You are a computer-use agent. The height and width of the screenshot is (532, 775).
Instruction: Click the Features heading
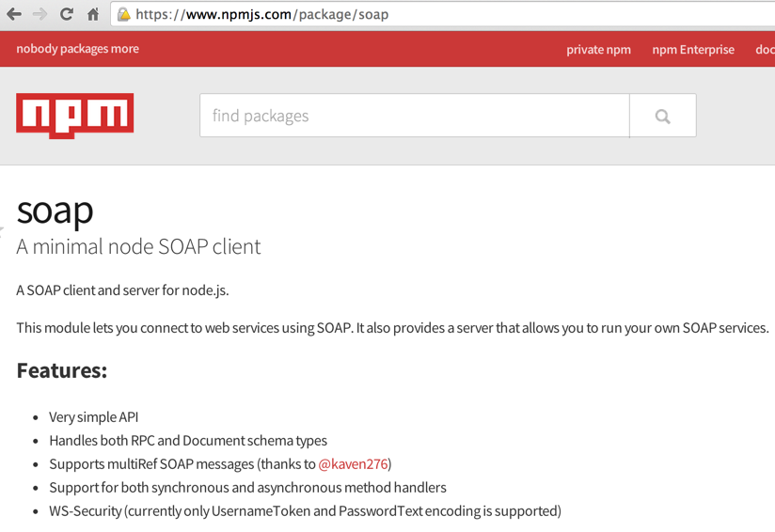[62, 370]
